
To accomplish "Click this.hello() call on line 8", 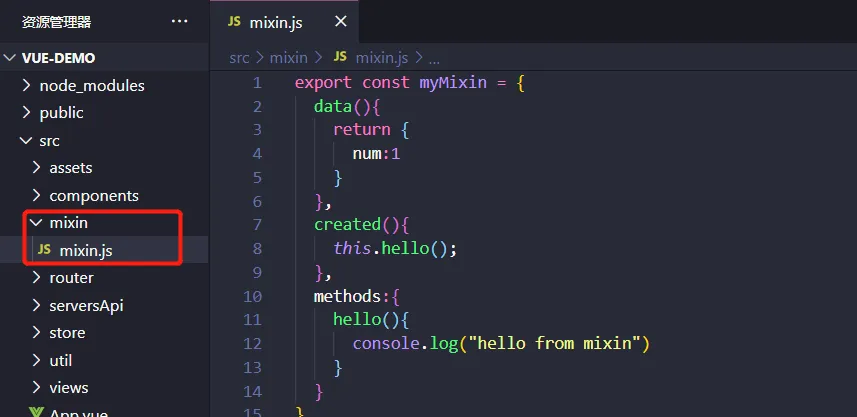I will 395,249.
